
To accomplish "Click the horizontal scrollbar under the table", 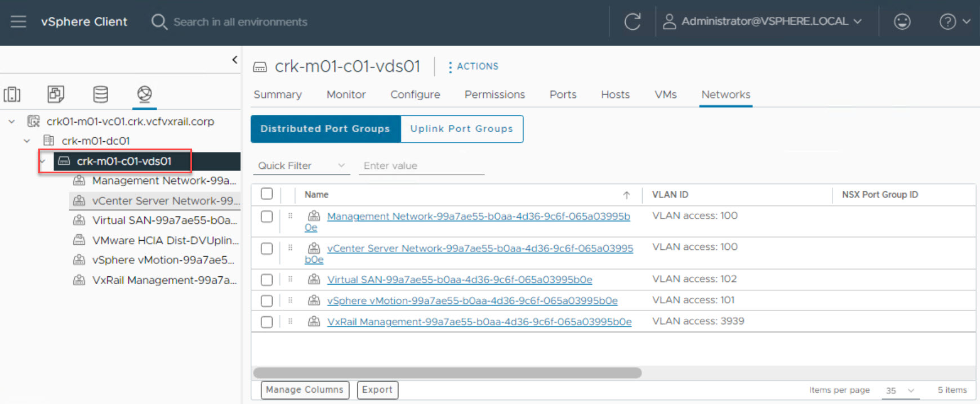I will 447,372.
